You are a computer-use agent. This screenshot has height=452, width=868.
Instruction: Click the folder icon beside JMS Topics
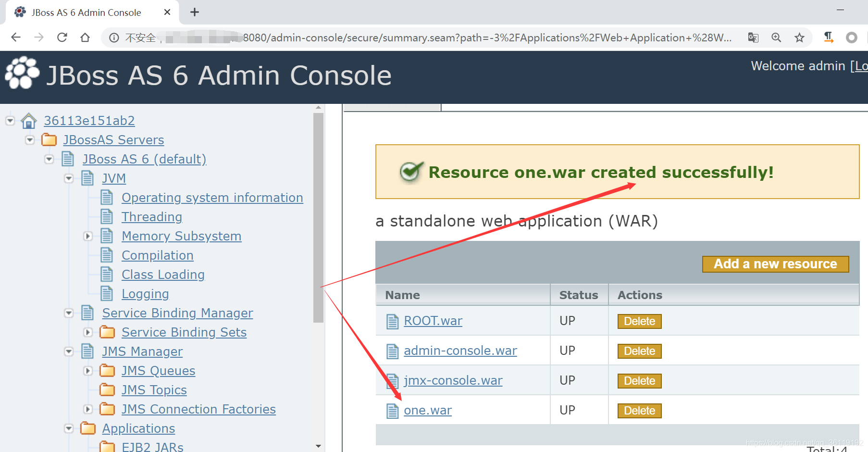107,390
